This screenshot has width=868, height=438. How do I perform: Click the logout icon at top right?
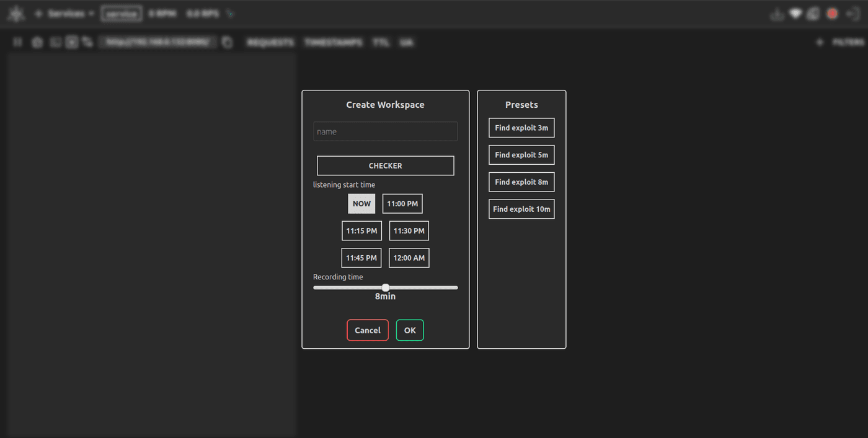click(x=852, y=14)
